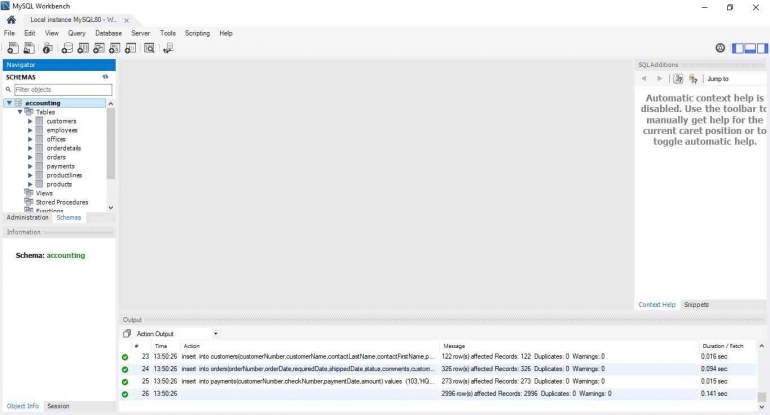Switch to the Snippets tab
Image resolution: width=770 pixels, height=415 pixels.
696,304
